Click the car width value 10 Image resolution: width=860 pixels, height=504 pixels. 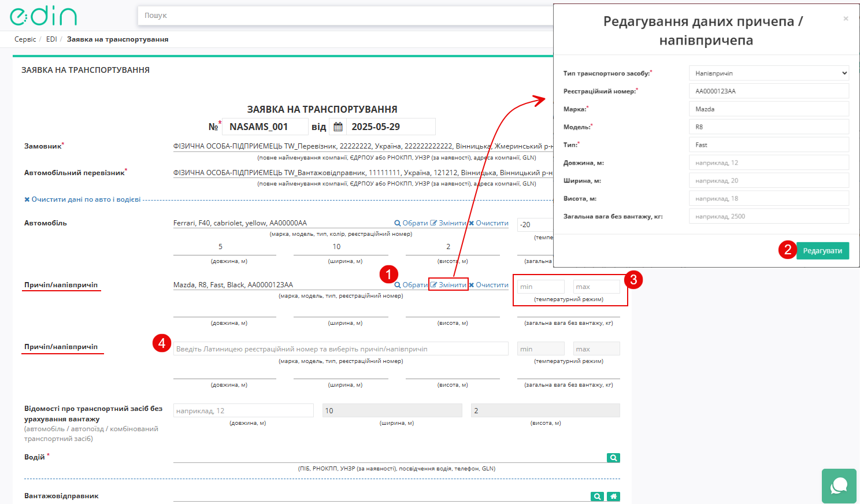[x=336, y=247]
